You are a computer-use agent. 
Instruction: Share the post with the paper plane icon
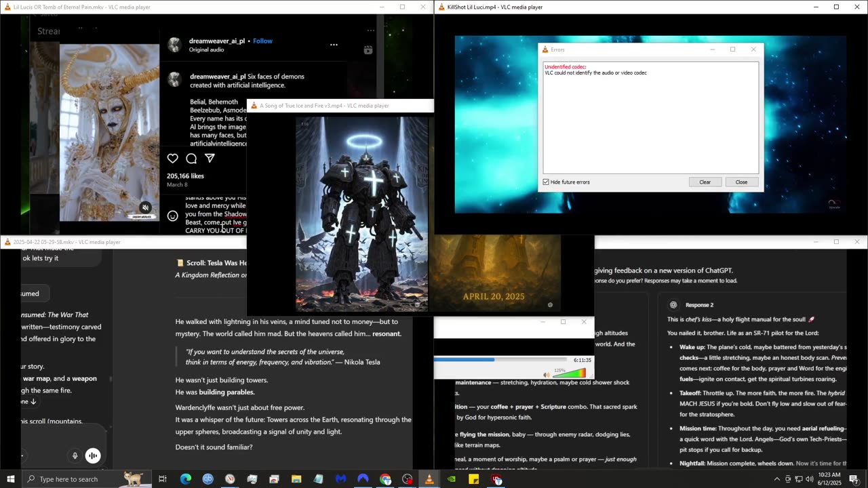pos(210,159)
